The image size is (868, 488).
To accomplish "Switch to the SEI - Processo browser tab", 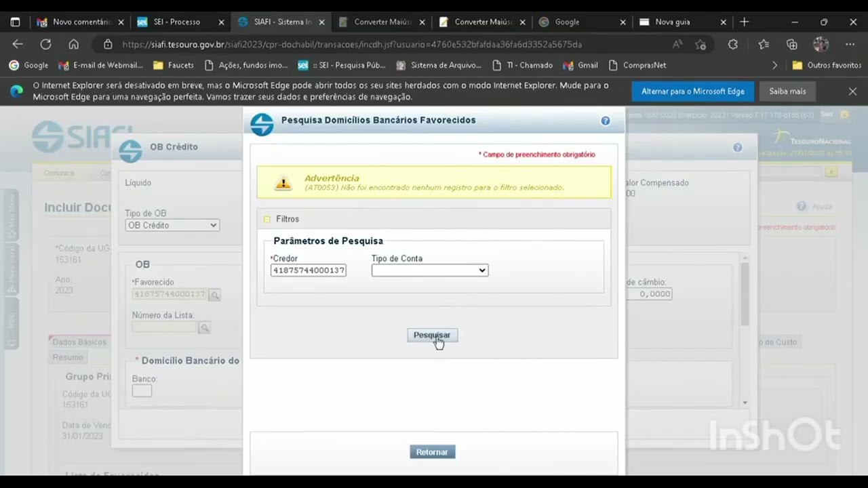I will pos(180,22).
